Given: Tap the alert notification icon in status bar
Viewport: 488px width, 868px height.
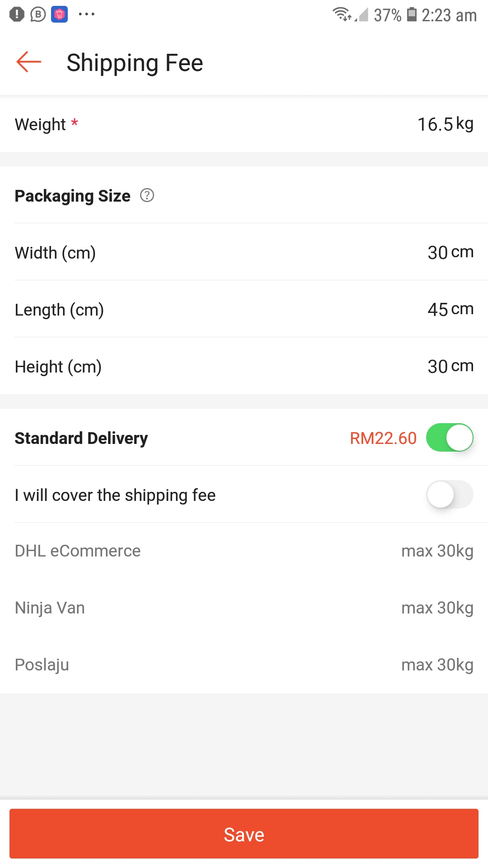Looking at the screenshot, I should [17, 14].
